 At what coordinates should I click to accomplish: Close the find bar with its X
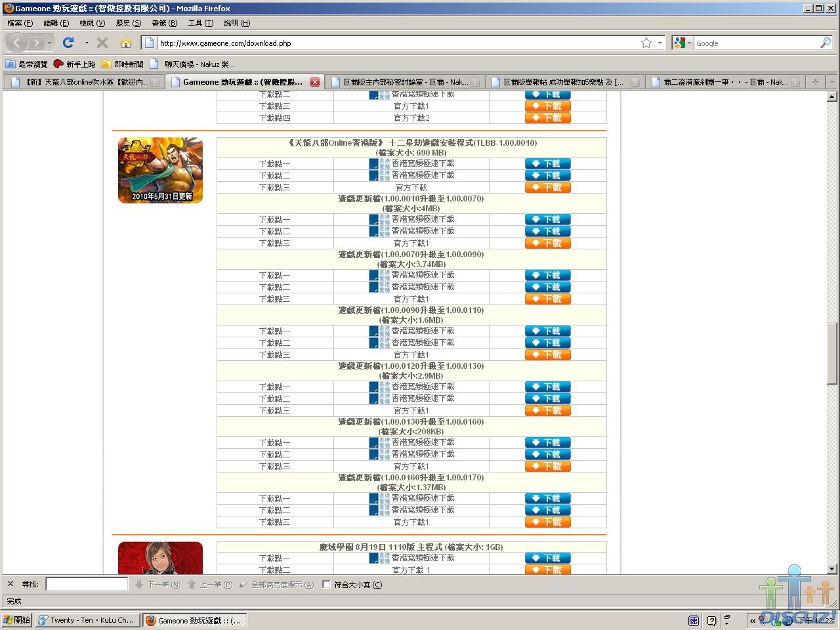pos(10,584)
